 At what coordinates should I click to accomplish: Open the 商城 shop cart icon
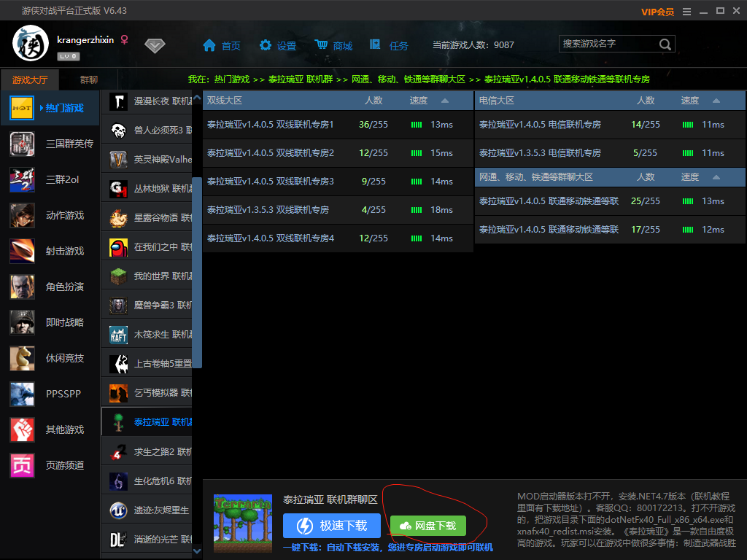tap(321, 45)
